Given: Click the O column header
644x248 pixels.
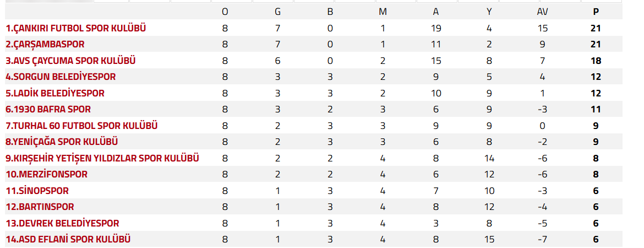Looking at the screenshot, I should (225, 12).
